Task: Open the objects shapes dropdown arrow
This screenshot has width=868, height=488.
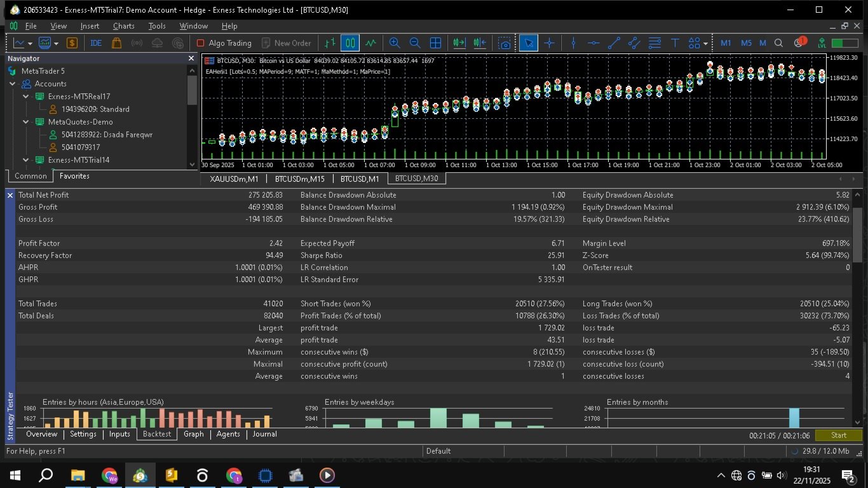Action: pos(706,44)
